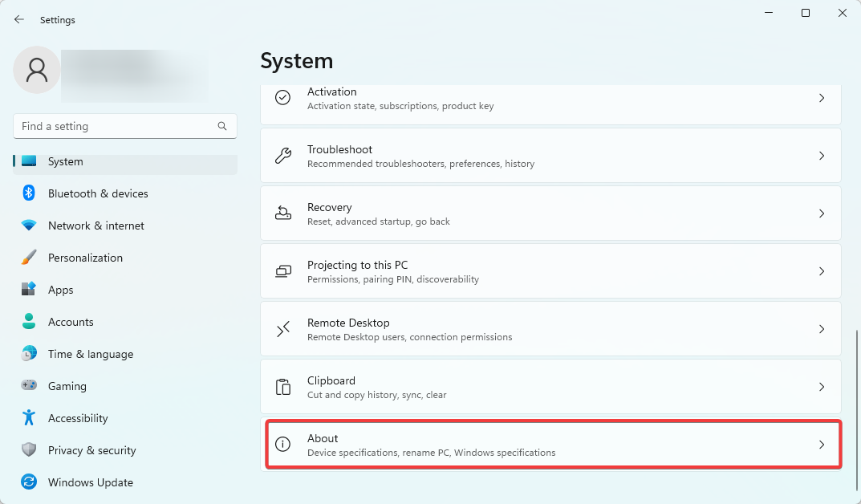The image size is (861, 504).
Task: Close the Settings window
Action: click(843, 13)
